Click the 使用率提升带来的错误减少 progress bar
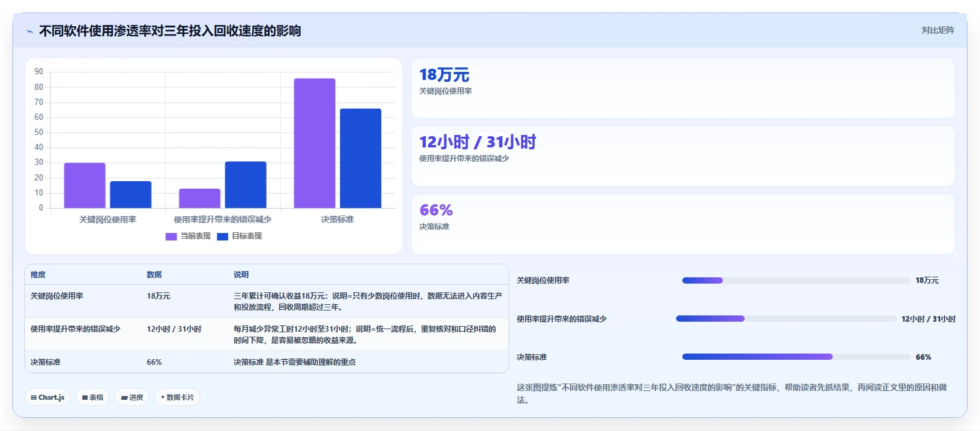 pyautogui.click(x=786, y=319)
